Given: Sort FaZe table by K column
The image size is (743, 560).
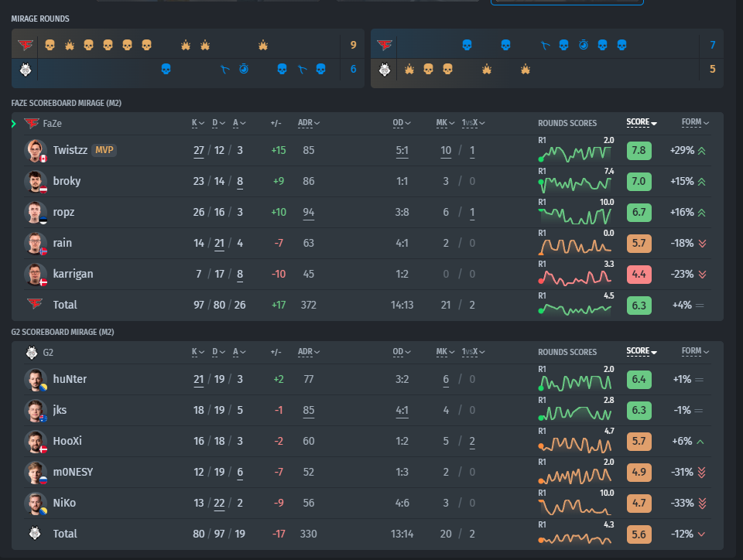Looking at the screenshot, I should coord(197,123).
